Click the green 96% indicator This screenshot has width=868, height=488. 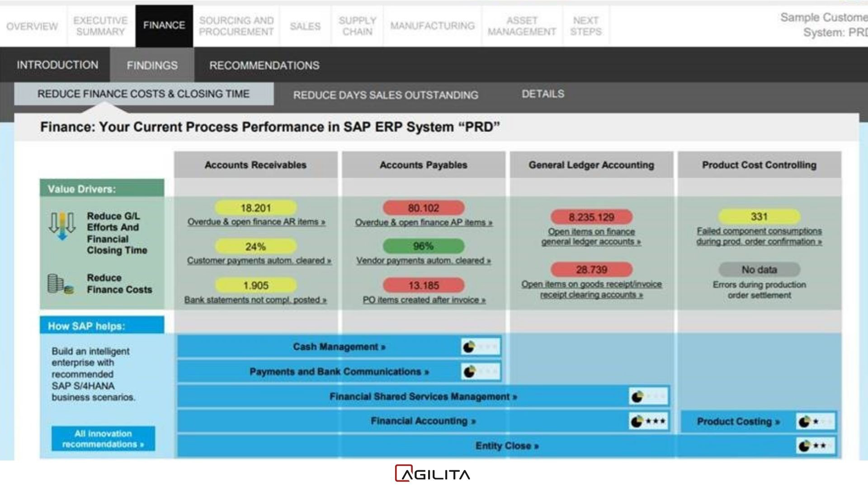(x=424, y=246)
